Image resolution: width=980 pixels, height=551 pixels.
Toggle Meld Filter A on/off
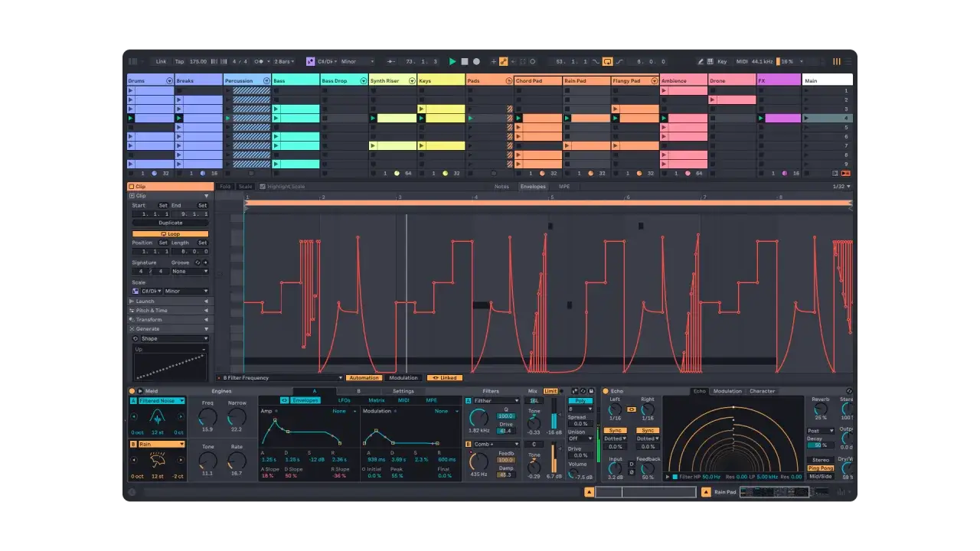point(469,400)
